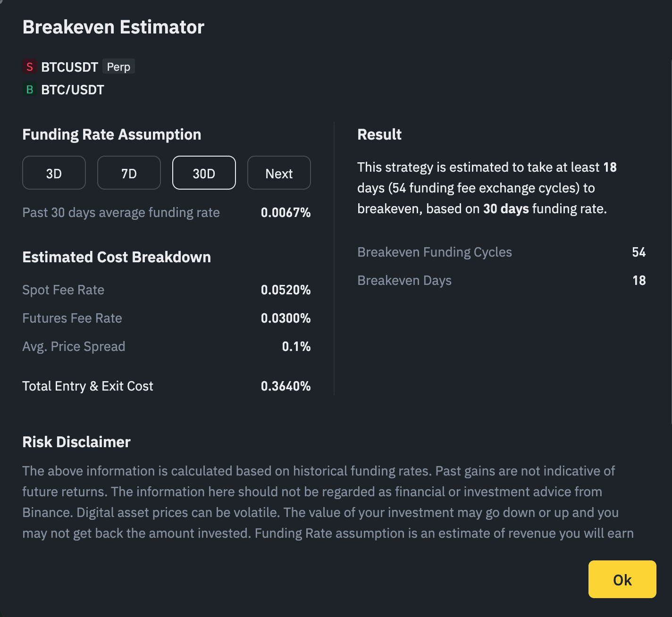Click the Breakeven Estimator title

coord(113,27)
